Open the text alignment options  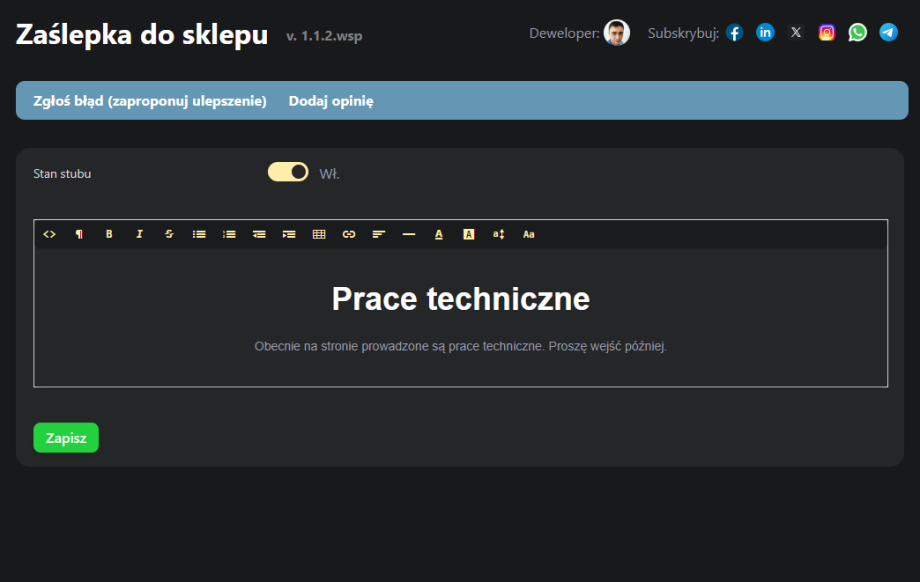click(x=379, y=234)
